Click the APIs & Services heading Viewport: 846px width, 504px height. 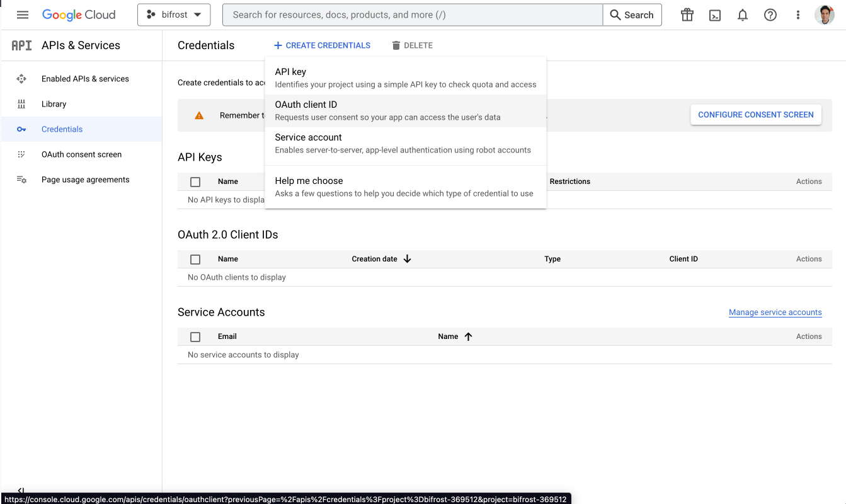[81, 45]
